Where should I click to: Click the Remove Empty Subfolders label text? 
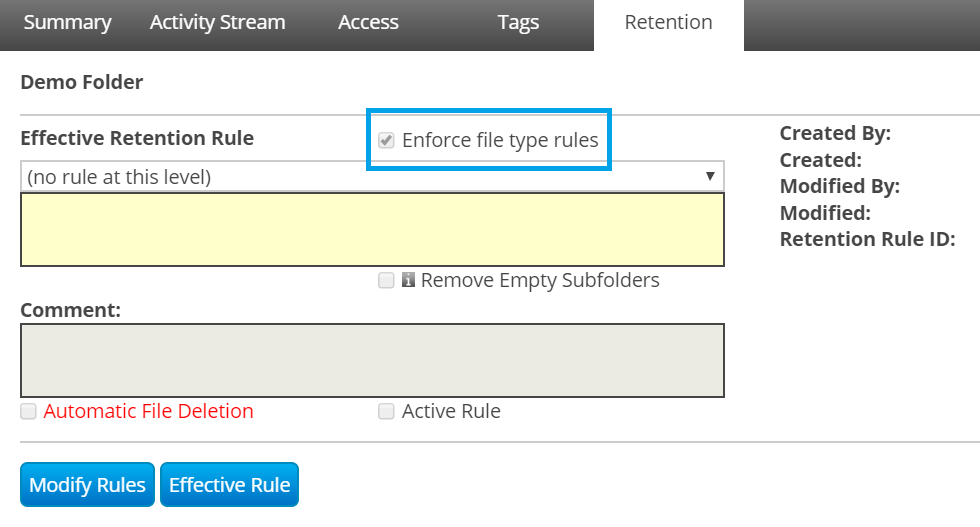[x=540, y=281]
